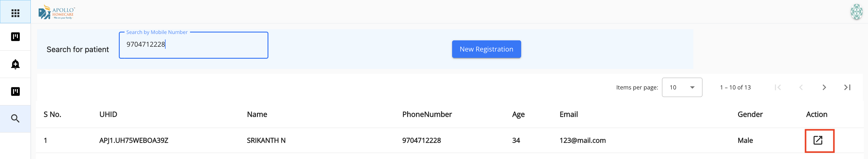This screenshot has height=159, width=868.
Task: Jump to the last page of results
Action: point(847,87)
